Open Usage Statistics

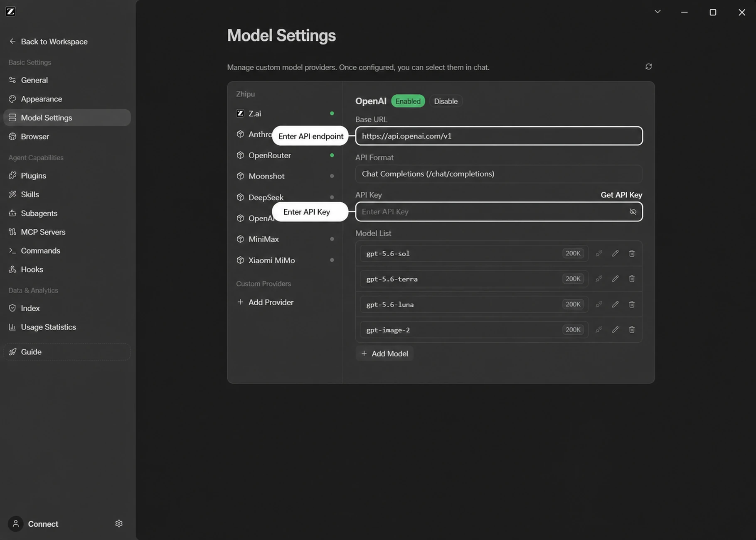point(67,327)
